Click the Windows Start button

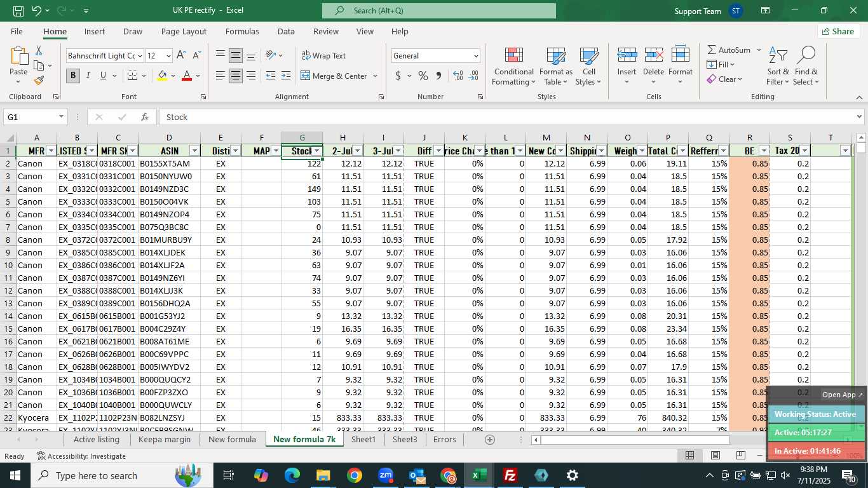(x=15, y=475)
